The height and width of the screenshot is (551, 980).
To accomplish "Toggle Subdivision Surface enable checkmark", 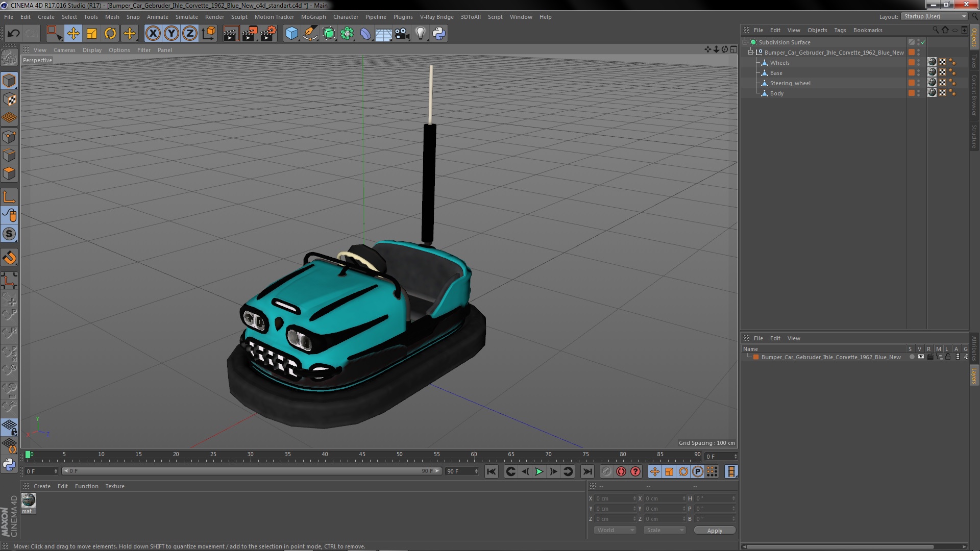I will (923, 42).
